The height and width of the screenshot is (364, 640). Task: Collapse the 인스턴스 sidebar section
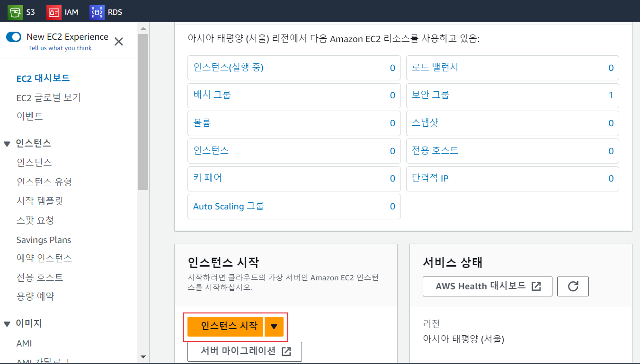pos(7,144)
